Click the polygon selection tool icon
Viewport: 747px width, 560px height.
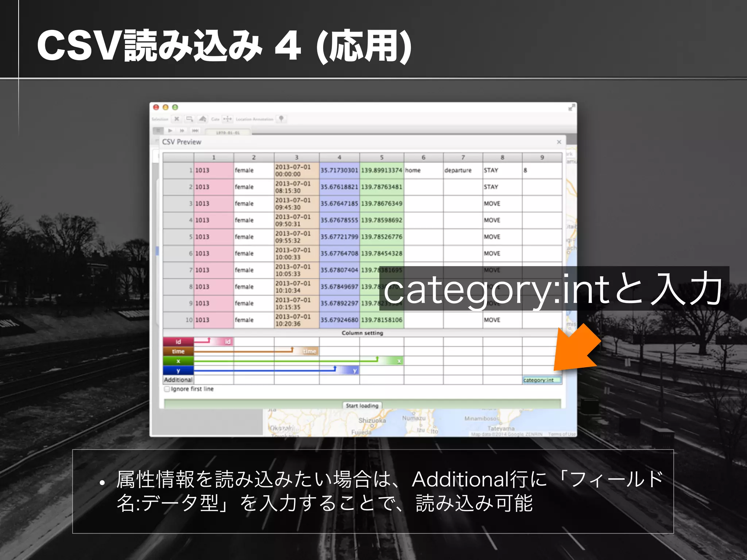203,119
